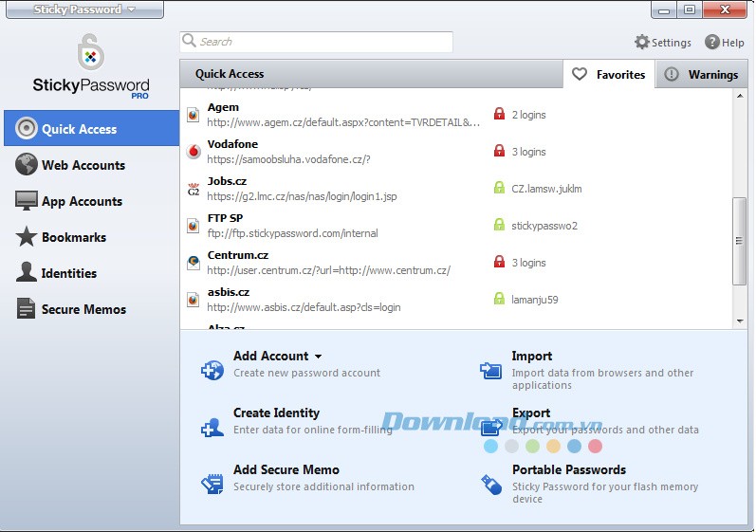Click Create Identity person-plus icon
The width and height of the screenshot is (756, 532).
(212, 427)
